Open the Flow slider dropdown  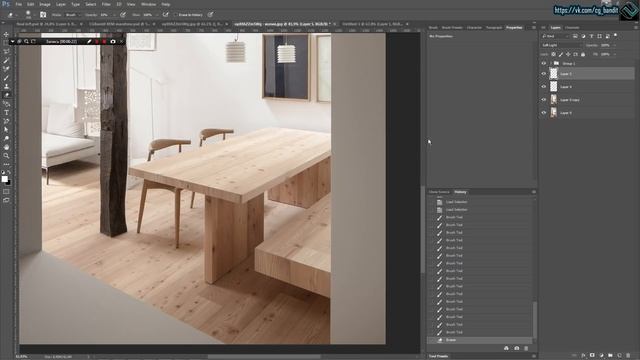157,15
